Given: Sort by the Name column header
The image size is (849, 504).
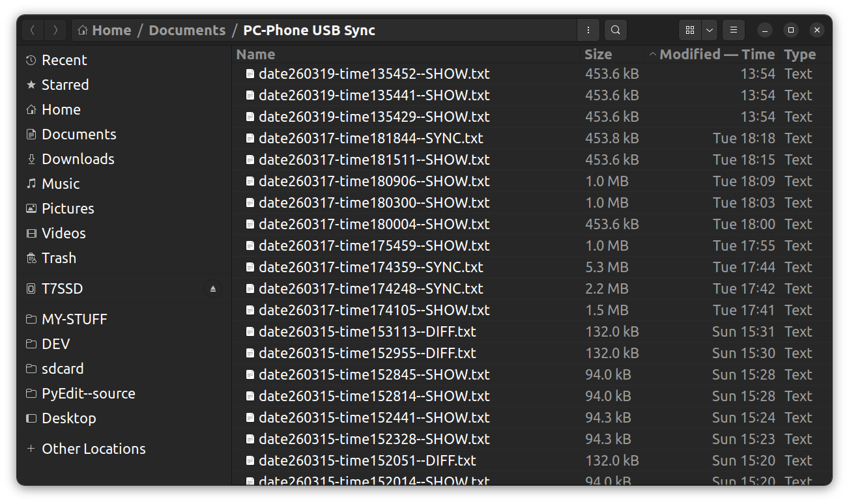Looking at the screenshot, I should tap(256, 55).
